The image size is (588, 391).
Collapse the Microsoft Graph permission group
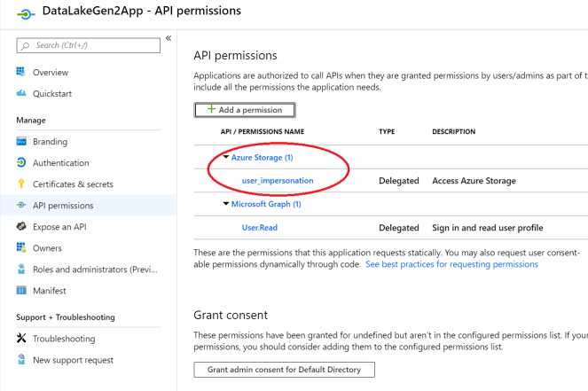point(226,204)
